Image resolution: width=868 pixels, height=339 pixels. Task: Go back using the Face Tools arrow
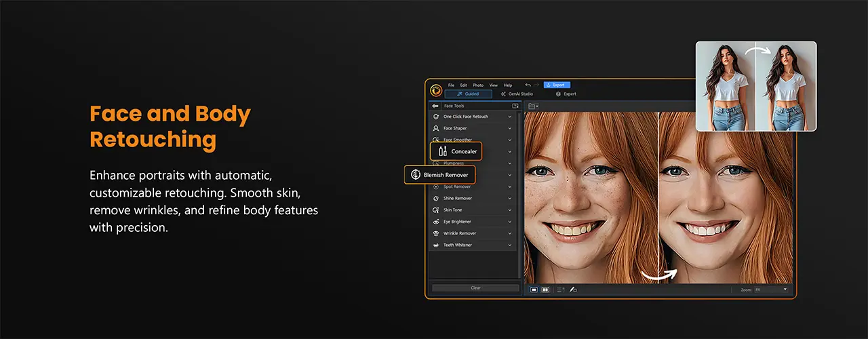click(x=435, y=106)
